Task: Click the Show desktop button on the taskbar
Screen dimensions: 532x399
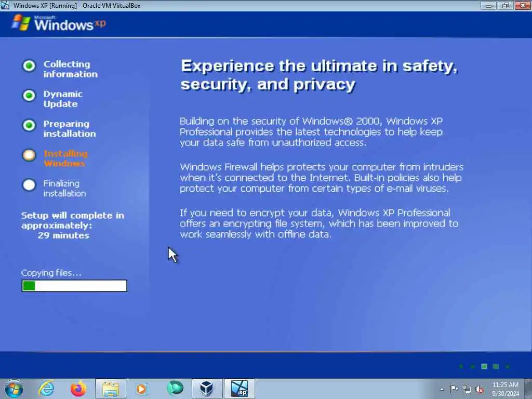Action: pos(529,389)
